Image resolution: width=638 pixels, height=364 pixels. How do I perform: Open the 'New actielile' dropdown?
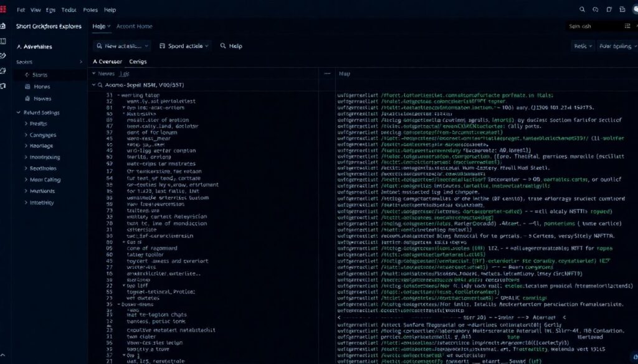122,46
